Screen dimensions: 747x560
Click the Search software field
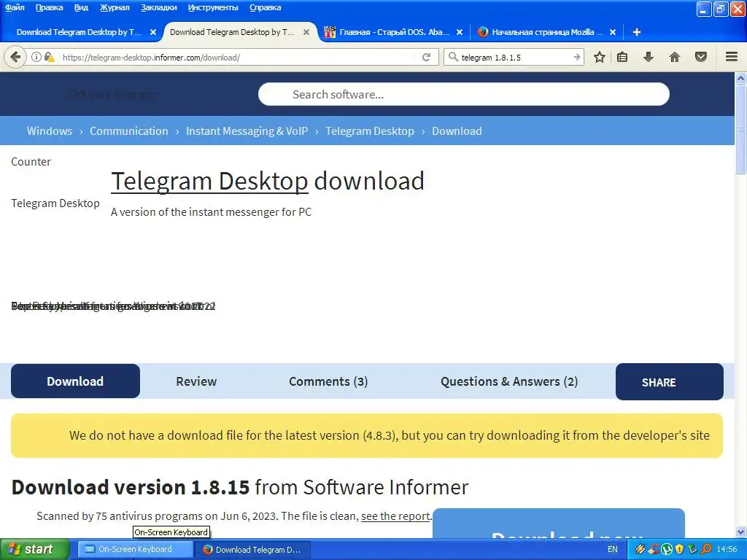[x=463, y=94]
